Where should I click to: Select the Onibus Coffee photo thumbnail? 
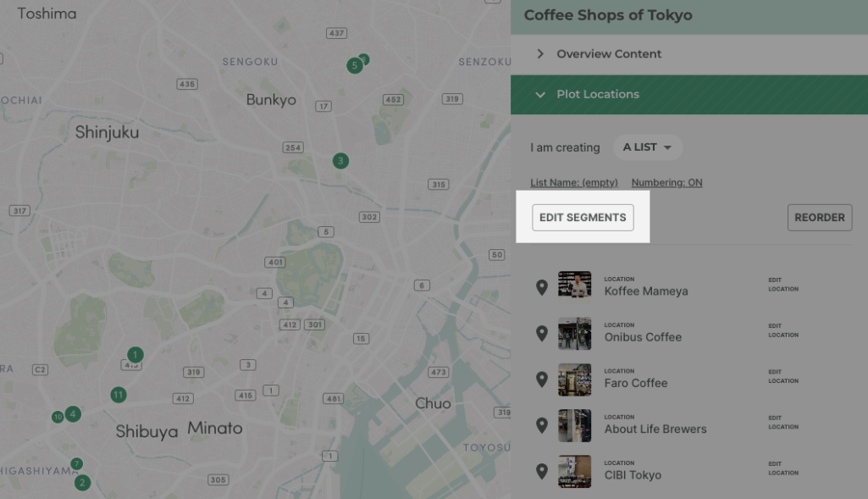tap(574, 334)
